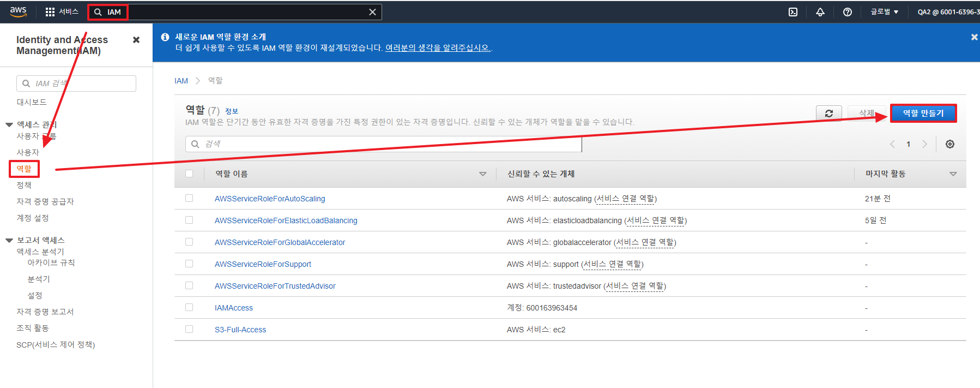The width and height of the screenshot is (980, 388).
Task: Open table preferences gear icon
Action: pyautogui.click(x=950, y=144)
